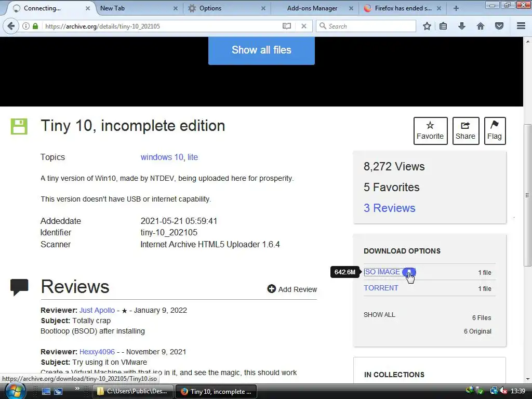
Task: Close the New Tab tab
Action: coord(176,8)
